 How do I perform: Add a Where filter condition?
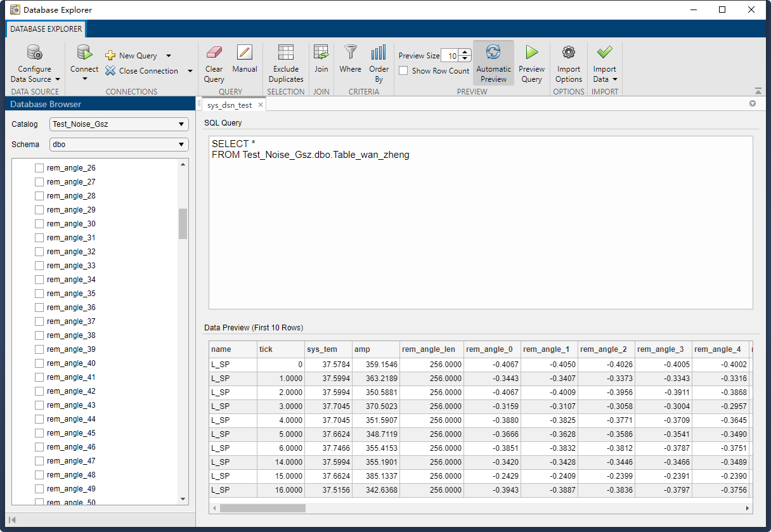click(x=350, y=63)
